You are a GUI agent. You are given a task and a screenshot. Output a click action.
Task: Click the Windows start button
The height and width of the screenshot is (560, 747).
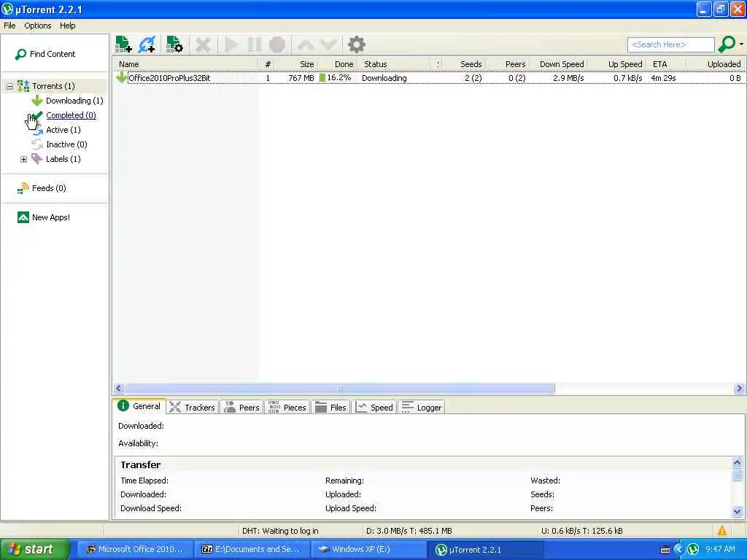coord(34,550)
